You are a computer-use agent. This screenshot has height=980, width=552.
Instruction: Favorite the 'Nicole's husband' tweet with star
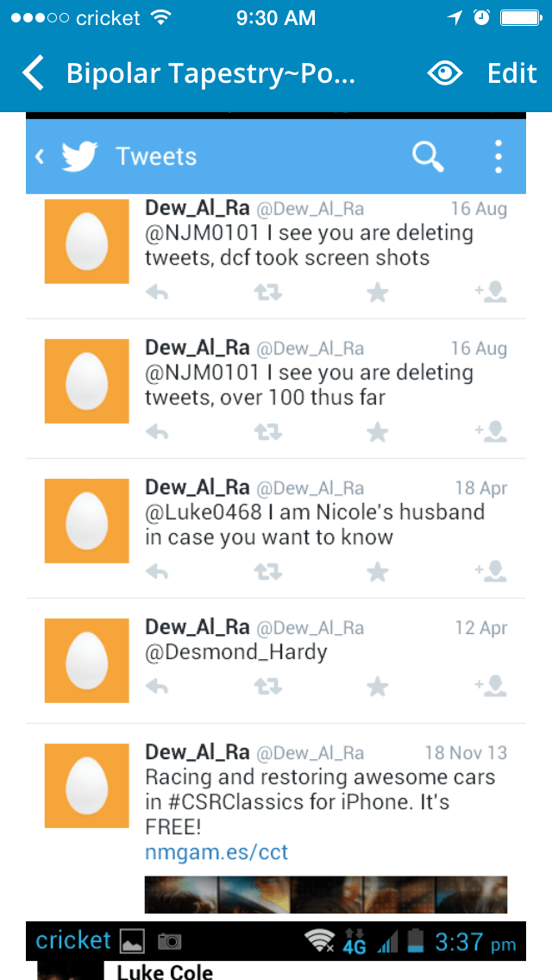pyautogui.click(x=378, y=571)
